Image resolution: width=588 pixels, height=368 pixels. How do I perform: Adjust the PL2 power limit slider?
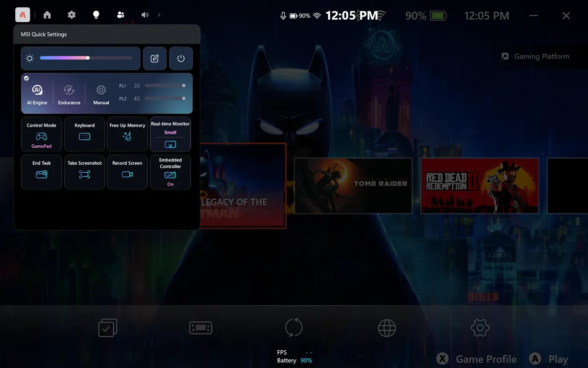tap(165, 98)
